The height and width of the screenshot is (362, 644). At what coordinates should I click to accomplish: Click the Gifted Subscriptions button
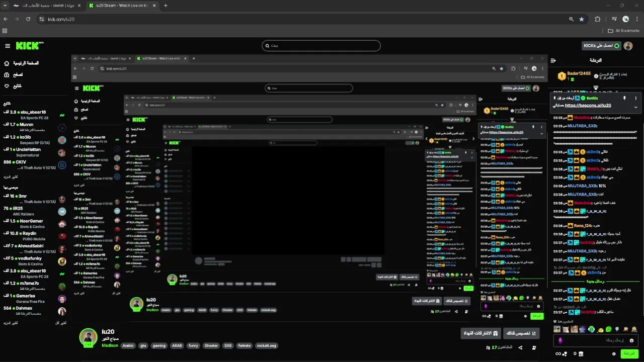pyautogui.click(x=480, y=333)
